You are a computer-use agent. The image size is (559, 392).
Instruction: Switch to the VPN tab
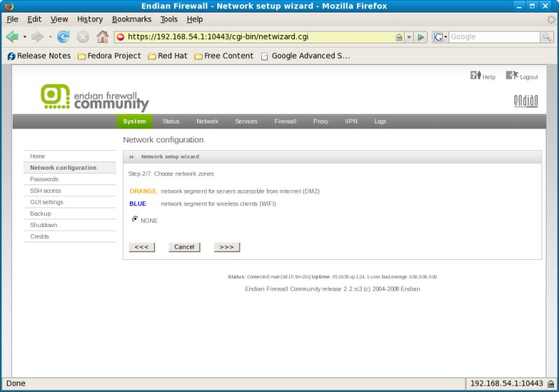tap(351, 122)
